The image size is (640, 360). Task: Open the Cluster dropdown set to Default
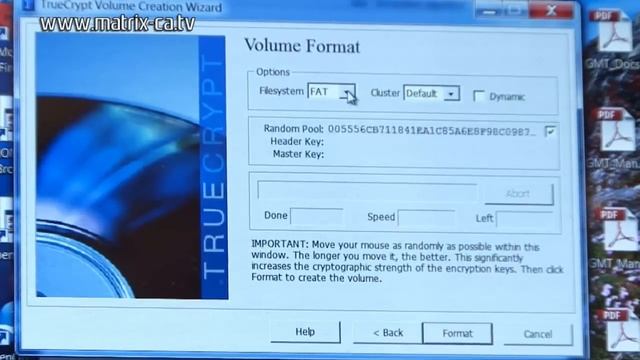431,93
